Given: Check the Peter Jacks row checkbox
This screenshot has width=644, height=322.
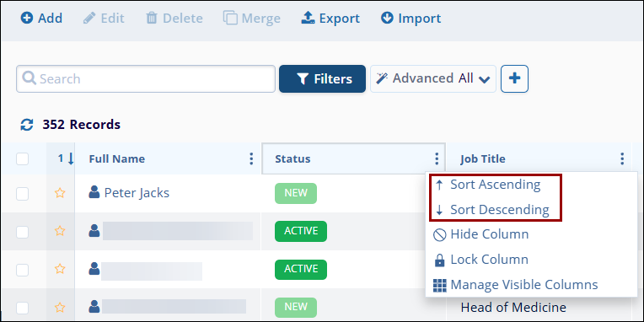Looking at the screenshot, I should pos(22,193).
